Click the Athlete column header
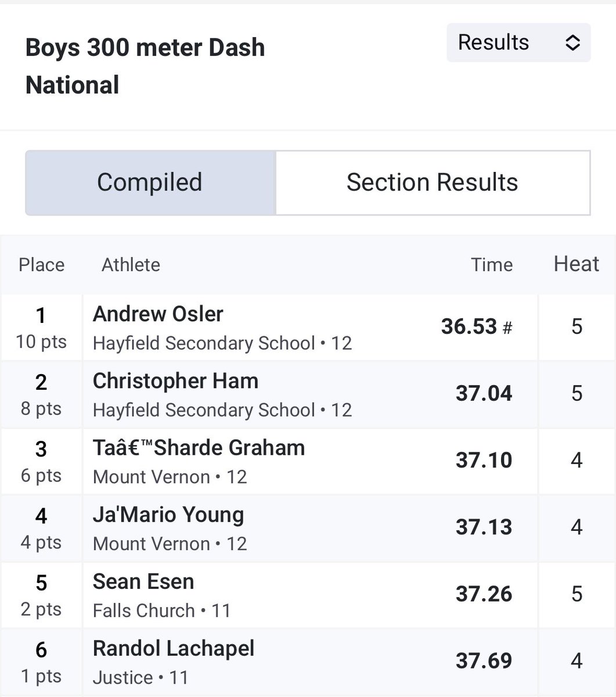The height and width of the screenshot is (697, 616). [131, 265]
